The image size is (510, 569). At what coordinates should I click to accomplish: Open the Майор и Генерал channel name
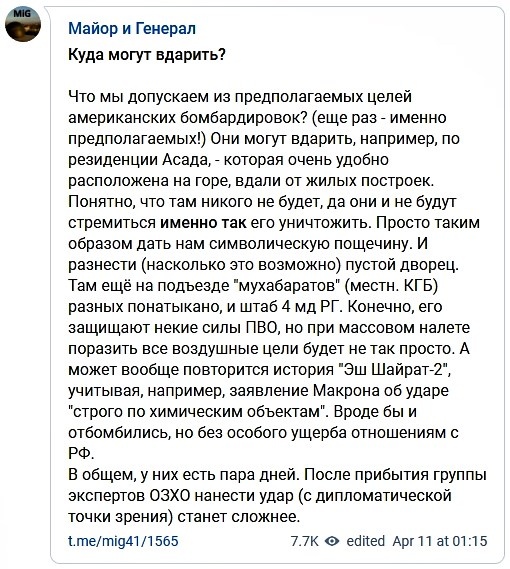132,28
